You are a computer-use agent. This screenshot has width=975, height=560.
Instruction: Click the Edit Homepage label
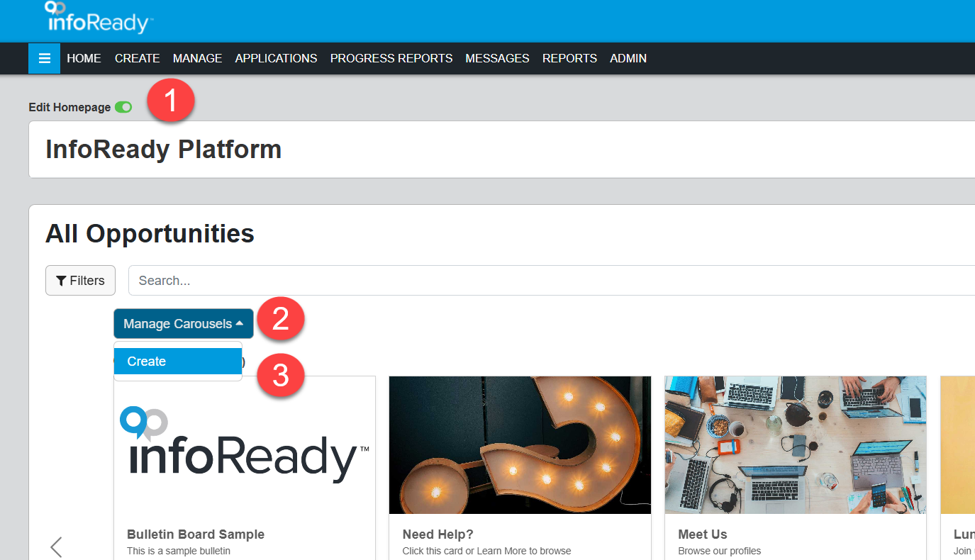coord(69,107)
